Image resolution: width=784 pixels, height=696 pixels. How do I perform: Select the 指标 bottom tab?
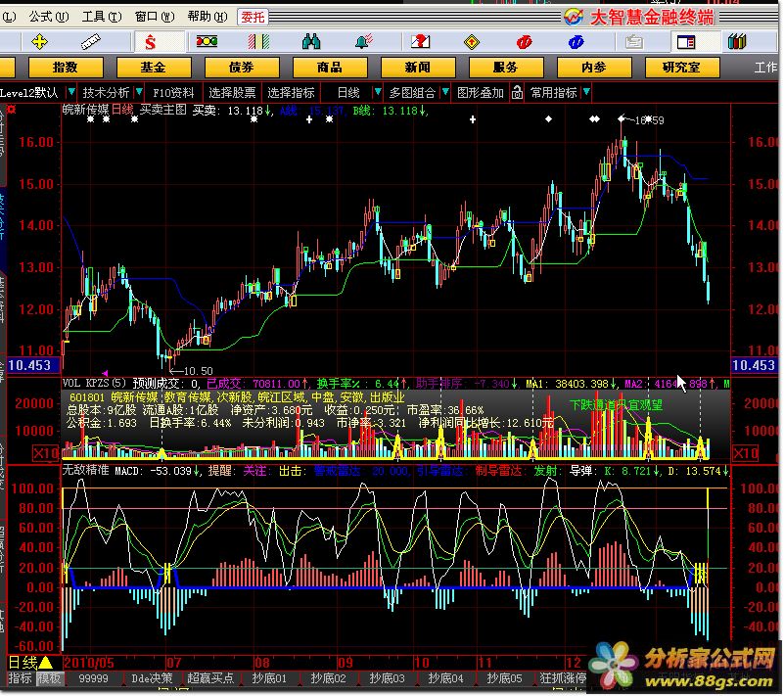pos(21,678)
